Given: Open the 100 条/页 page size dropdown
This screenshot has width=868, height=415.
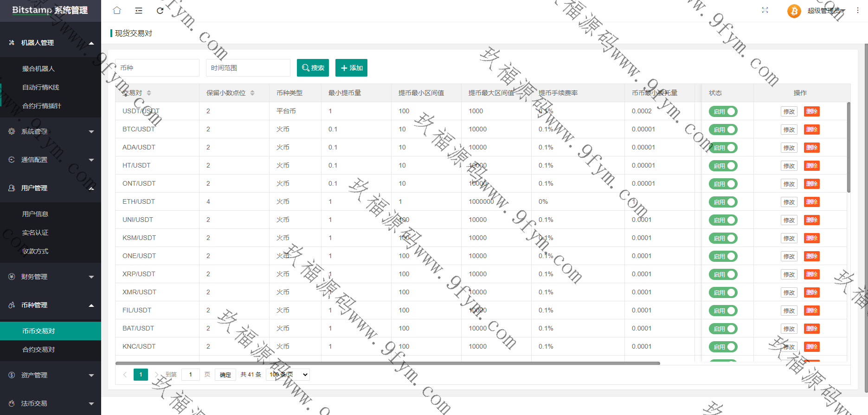Looking at the screenshot, I should pos(288,375).
